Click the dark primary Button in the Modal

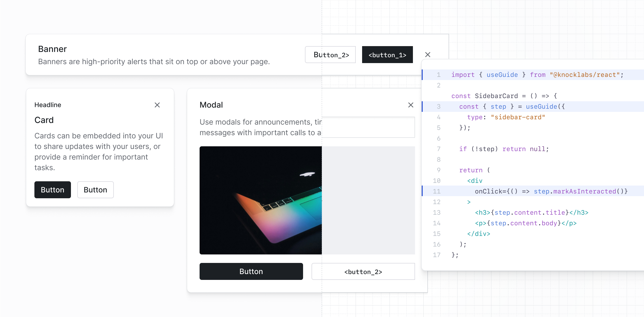point(251,271)
